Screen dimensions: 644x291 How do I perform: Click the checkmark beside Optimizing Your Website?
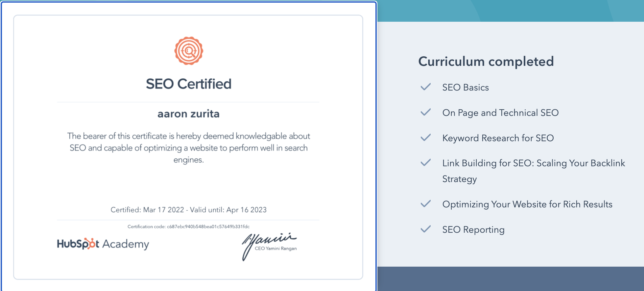click(x=426, y=204)
